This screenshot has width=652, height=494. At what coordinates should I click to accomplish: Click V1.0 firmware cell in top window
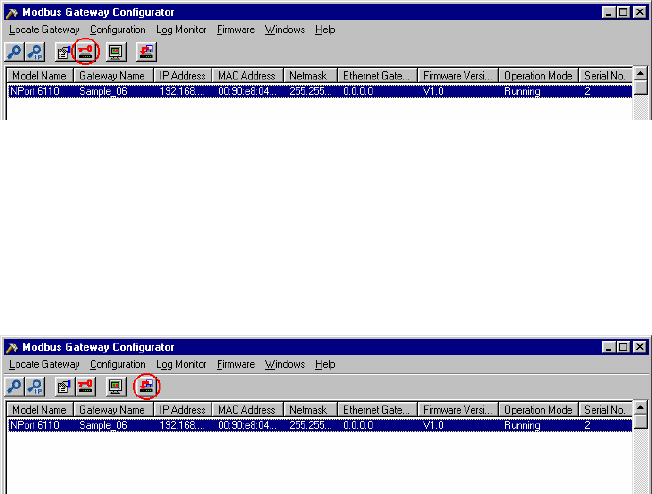tap(433, 91)
